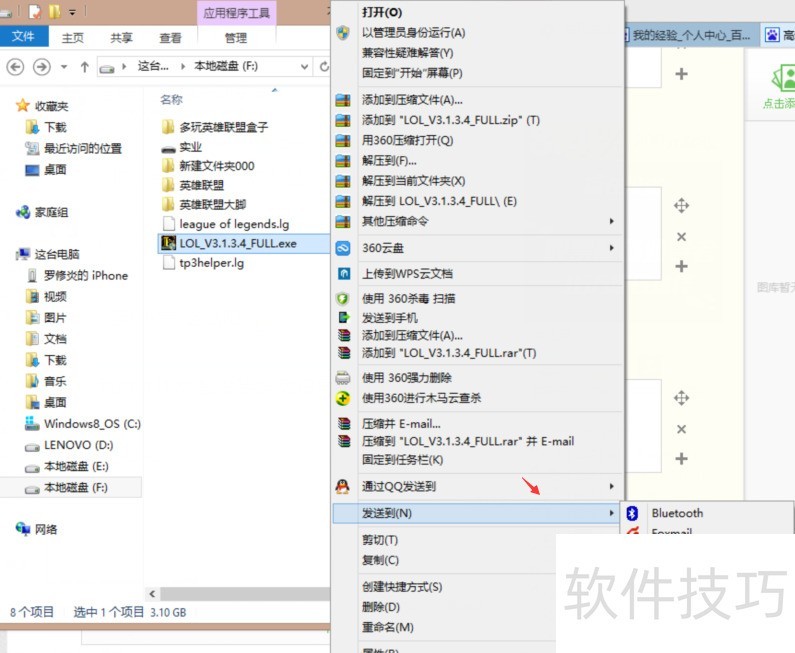The image size is (795, 653).
Task: Select the tp3helper.lg file
Action: click(x=211, y=263)
